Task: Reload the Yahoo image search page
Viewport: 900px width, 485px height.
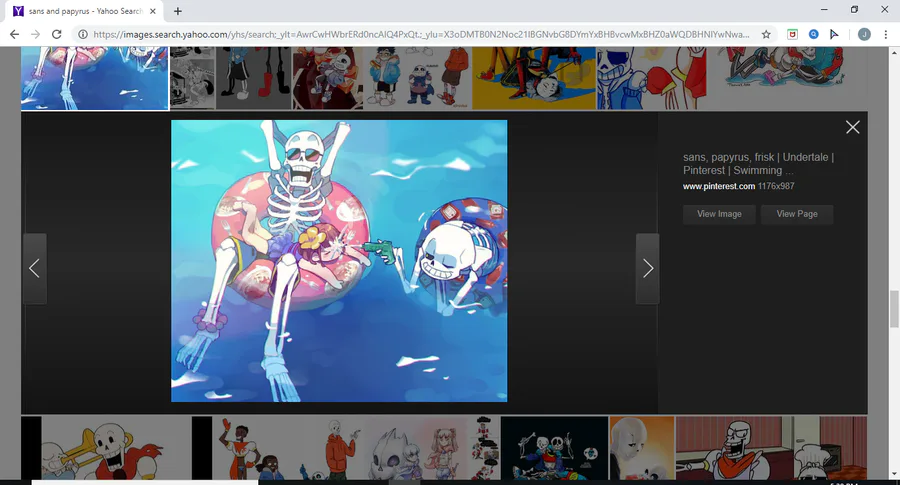Action: click(56, 34)
